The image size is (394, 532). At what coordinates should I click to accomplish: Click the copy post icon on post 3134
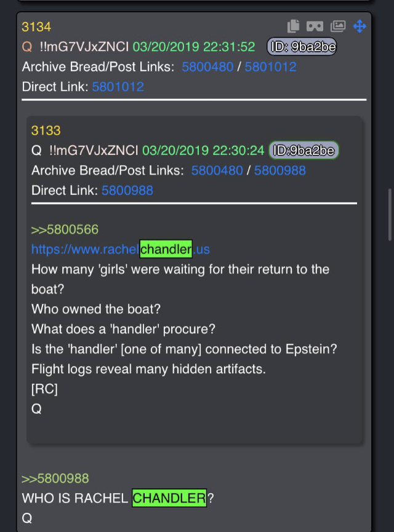point(294,26)
